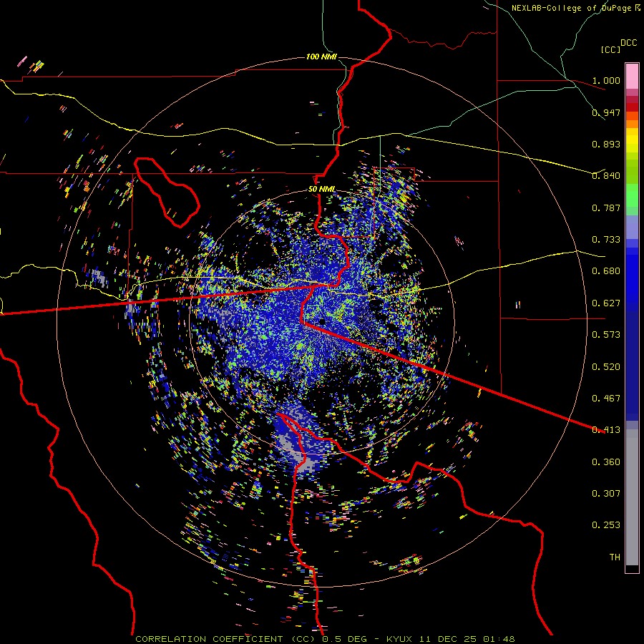Select the 0.627 scale value
Screen dimensions: 644x644
tap(606, 303)
